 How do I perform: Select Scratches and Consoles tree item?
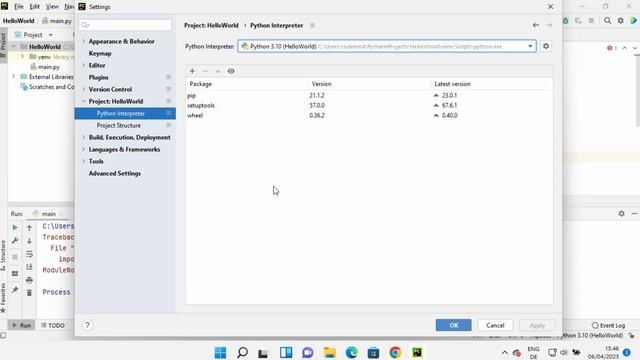(x=47, y=87)
